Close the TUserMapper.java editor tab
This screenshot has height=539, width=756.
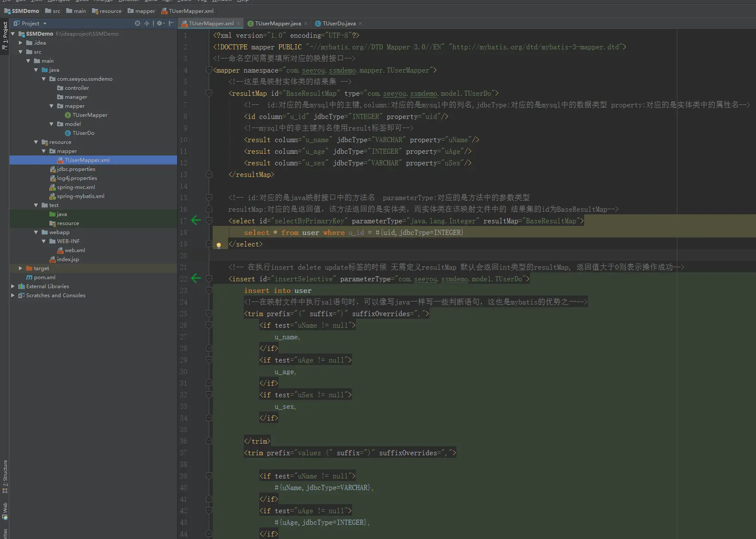[x=306, y=24]
